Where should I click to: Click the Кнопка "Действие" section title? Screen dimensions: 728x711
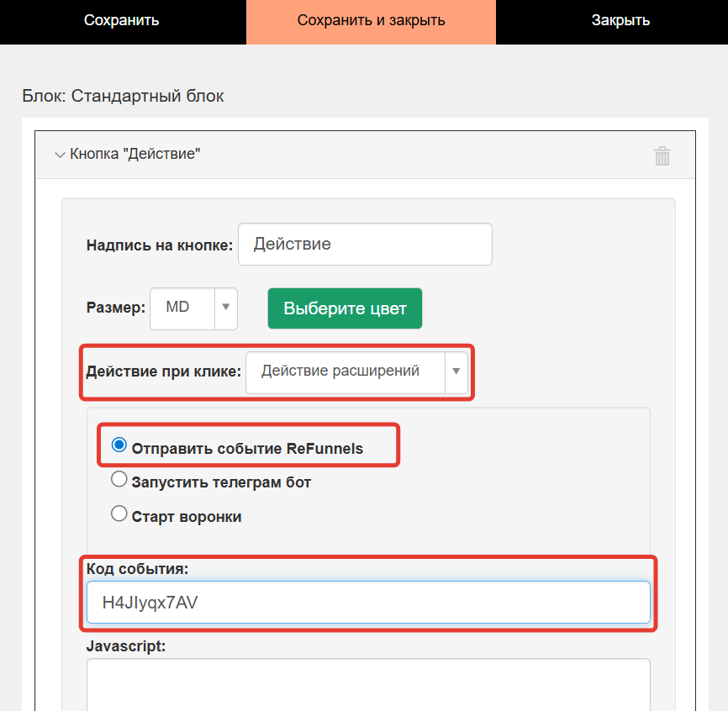135,155
